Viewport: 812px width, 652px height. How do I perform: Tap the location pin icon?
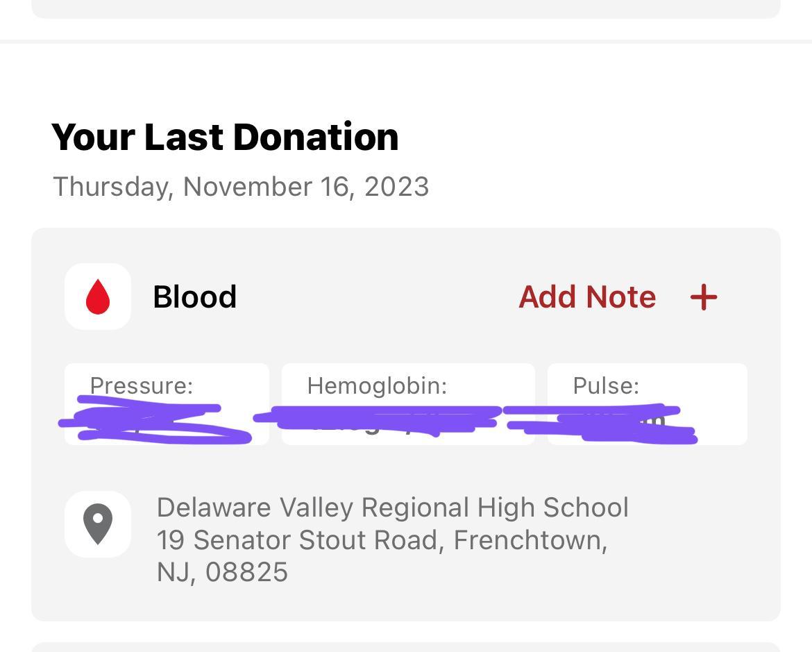[98, 524]
